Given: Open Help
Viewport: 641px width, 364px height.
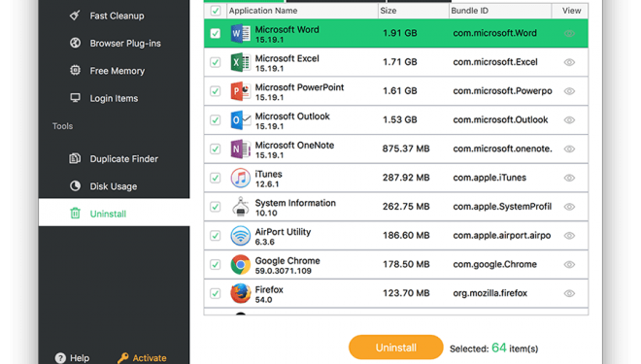Looking at the screenshot, I should 80,358.
